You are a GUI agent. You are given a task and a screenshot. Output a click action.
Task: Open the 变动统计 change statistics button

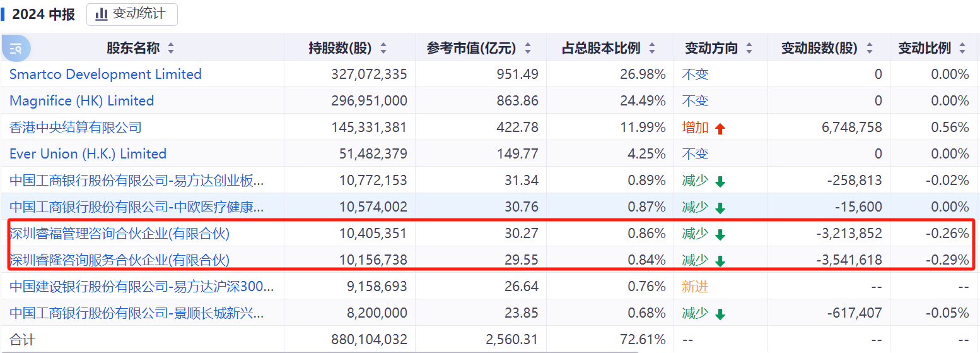click(132, 14)
